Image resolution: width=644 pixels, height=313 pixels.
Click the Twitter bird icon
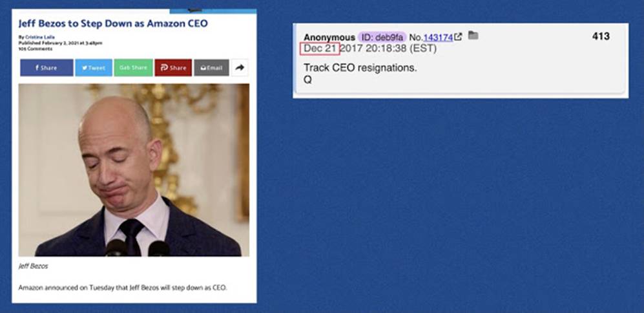click(x=84, y=68)
